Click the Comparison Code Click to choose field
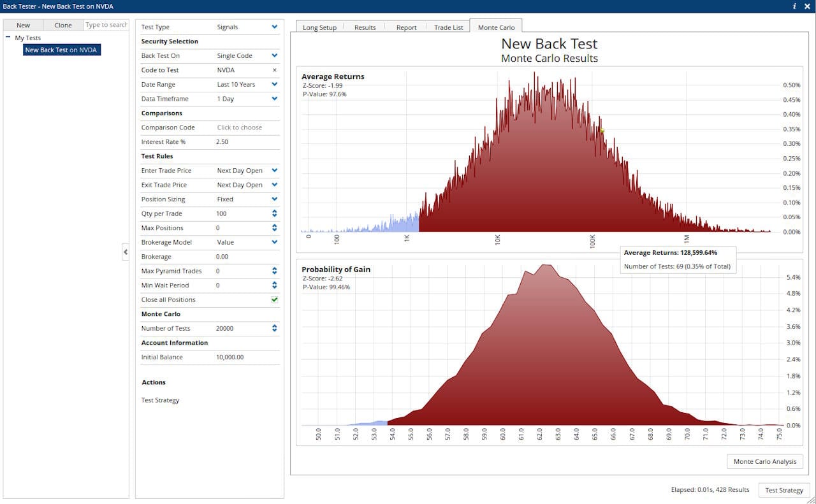816x504 pixels. (240, 127)
